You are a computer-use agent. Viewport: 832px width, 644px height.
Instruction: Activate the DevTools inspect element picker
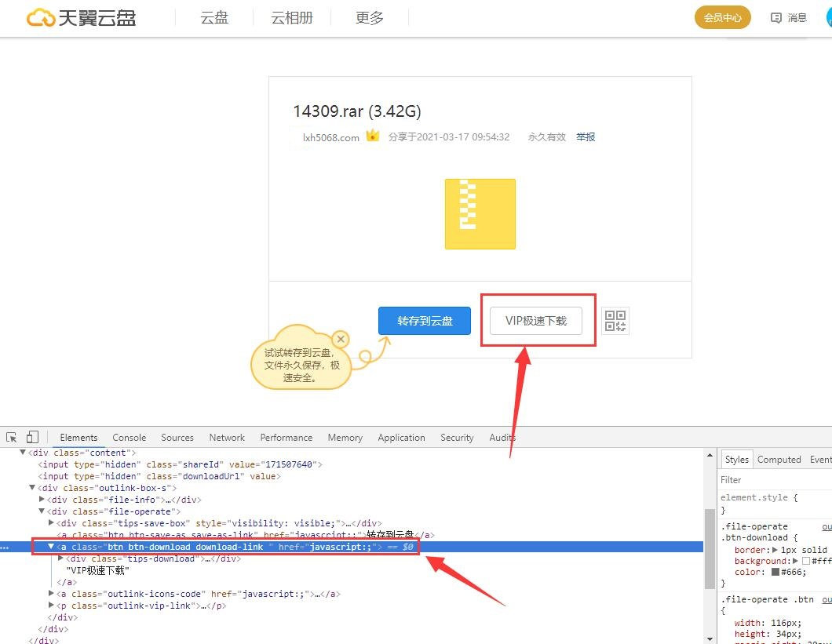tap(11, 438)
